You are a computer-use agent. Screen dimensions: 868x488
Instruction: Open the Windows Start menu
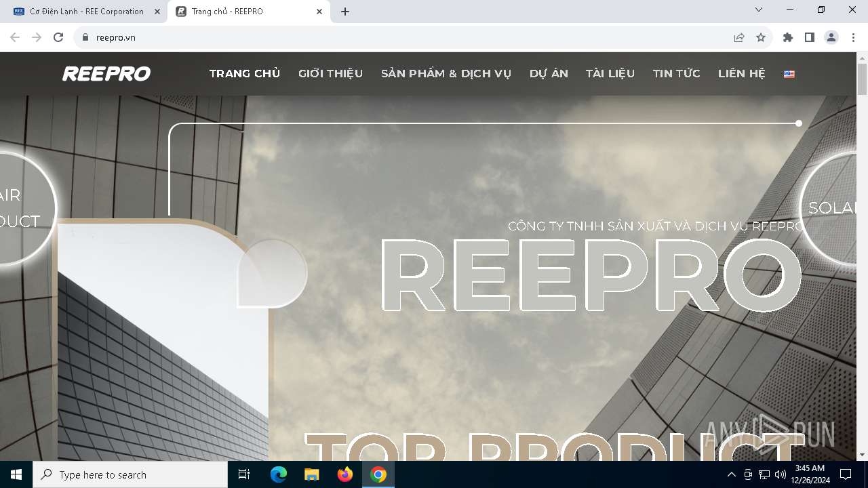click(x=16, y=474)
